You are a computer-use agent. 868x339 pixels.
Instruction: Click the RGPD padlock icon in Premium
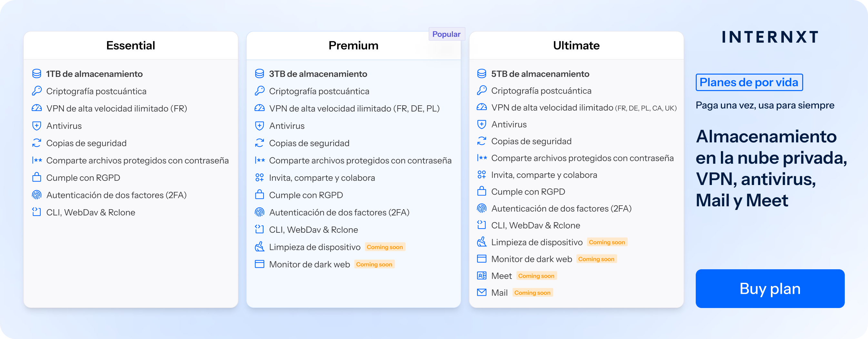pos(259,195)
